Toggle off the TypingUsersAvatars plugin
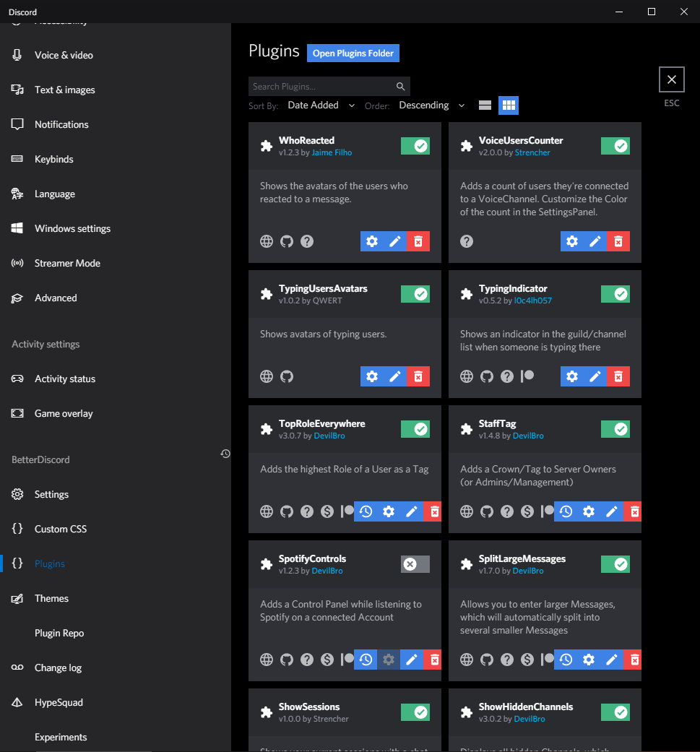Image resolution: width=700 pixels, height=752 pixels. pyautogui.click(x=415, y=294)
